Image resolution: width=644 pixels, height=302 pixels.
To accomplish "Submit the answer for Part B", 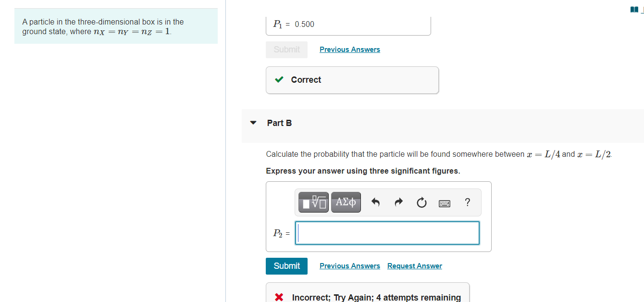I will click(286, 266).
